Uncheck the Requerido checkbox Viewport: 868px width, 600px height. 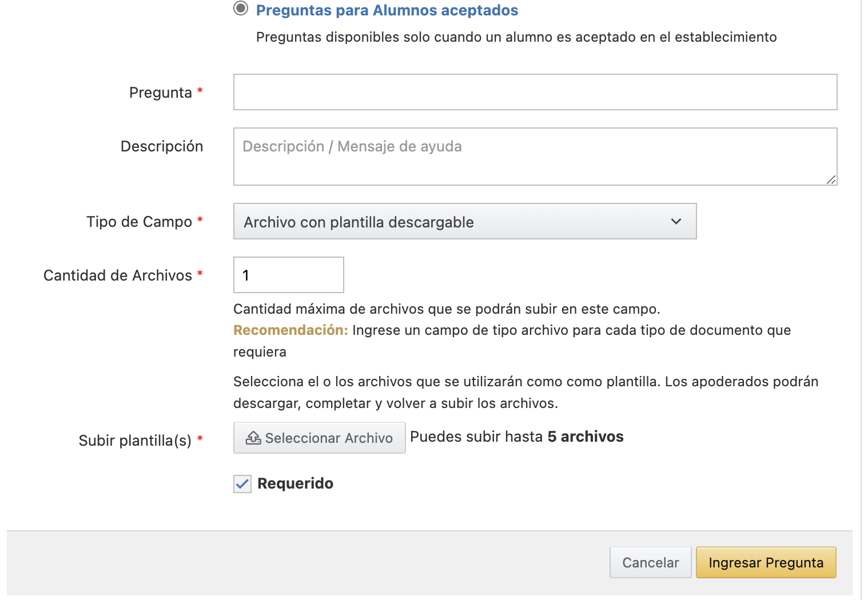click(242, 484)
